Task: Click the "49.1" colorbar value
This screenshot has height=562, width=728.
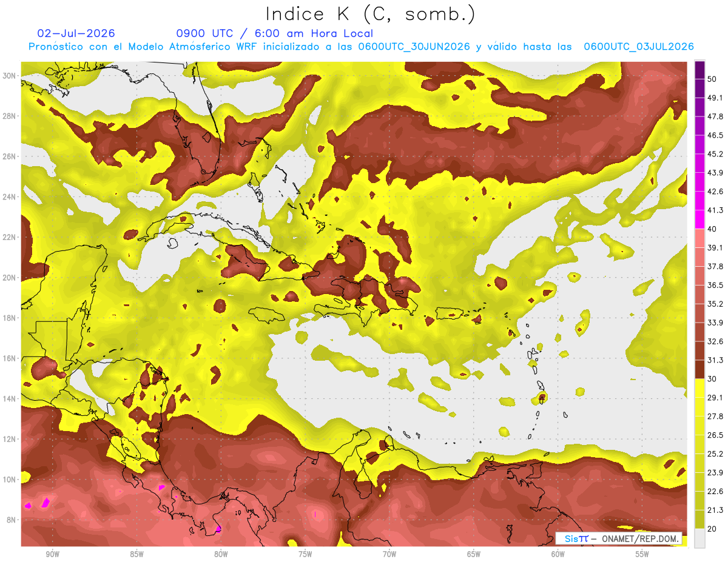Action: (x=715, y=98)
